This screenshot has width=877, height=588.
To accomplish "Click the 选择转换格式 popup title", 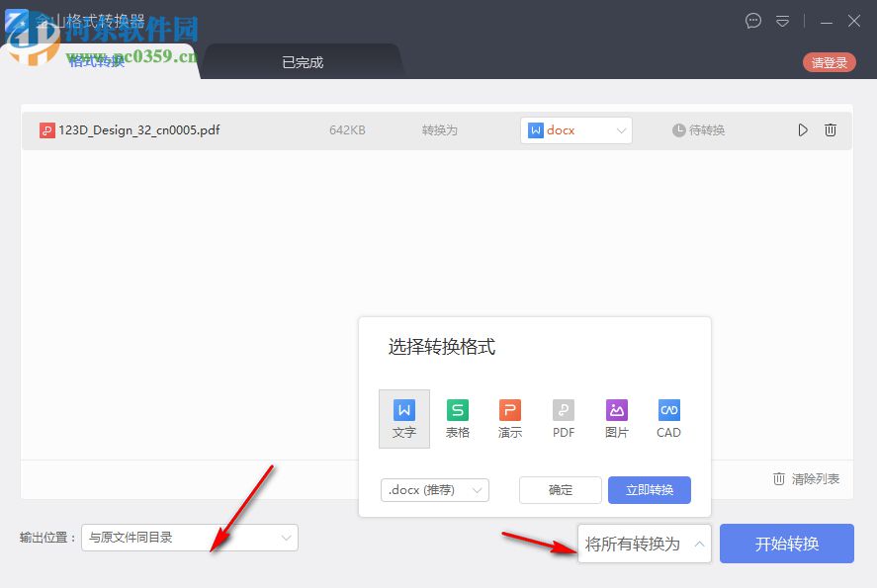I will 442,347.
